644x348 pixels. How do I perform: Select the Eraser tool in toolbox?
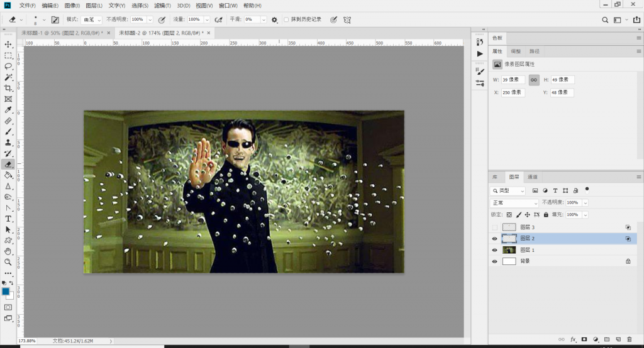[x=8, y=164]
